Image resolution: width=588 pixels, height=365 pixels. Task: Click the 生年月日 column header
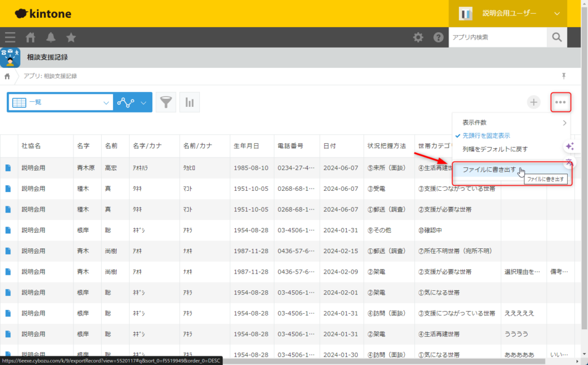click(x=246, y=146)
